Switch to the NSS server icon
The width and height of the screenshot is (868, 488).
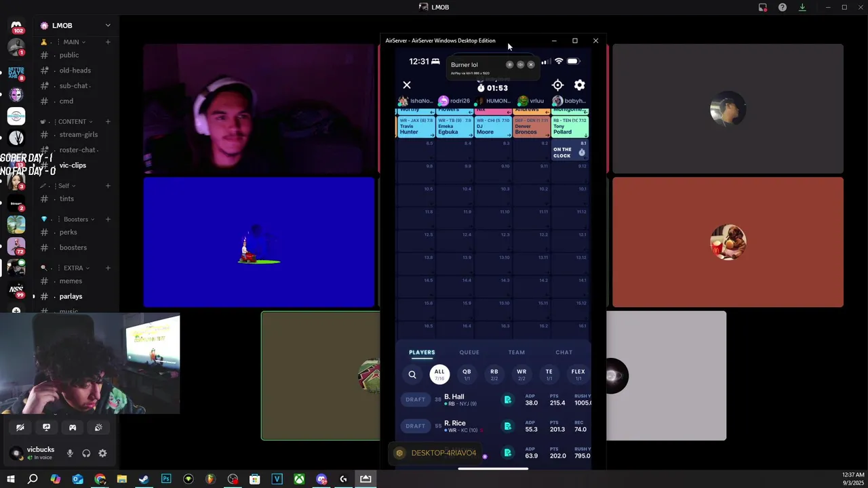pyautogui.click(x=16, y=290)
